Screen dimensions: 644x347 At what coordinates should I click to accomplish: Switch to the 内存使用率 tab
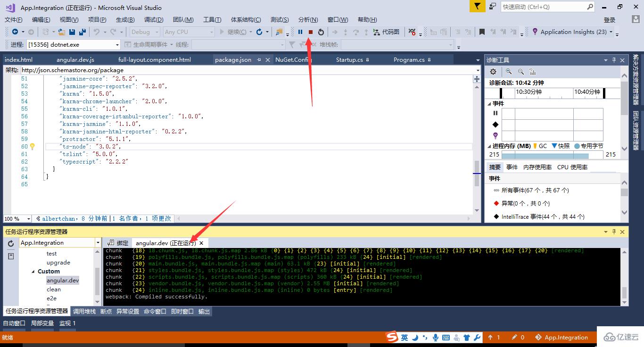click(x=537, y=167)
